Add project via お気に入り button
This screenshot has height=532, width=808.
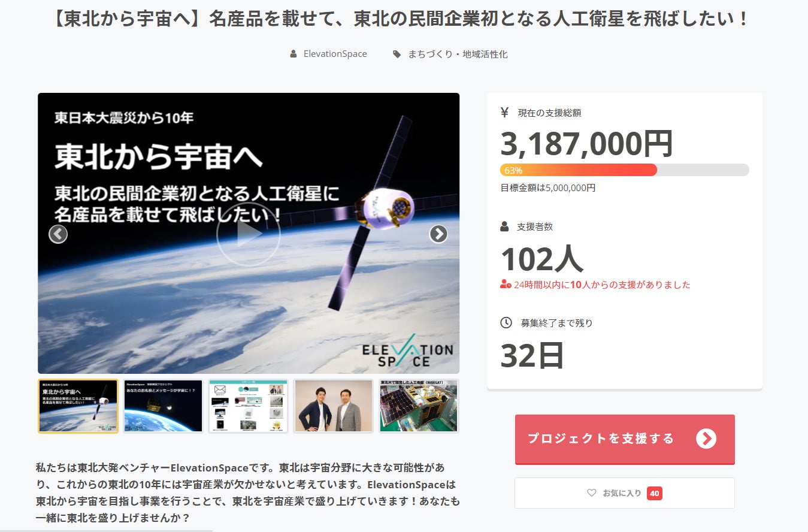pyautogui.click(x=625, y=493)
